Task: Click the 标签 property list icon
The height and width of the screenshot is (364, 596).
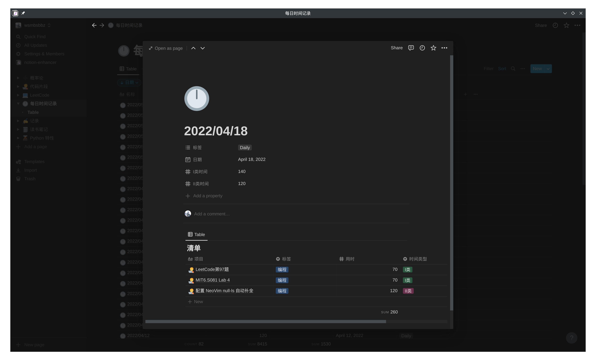Action: pyautogui.click(x=188, y=148)
